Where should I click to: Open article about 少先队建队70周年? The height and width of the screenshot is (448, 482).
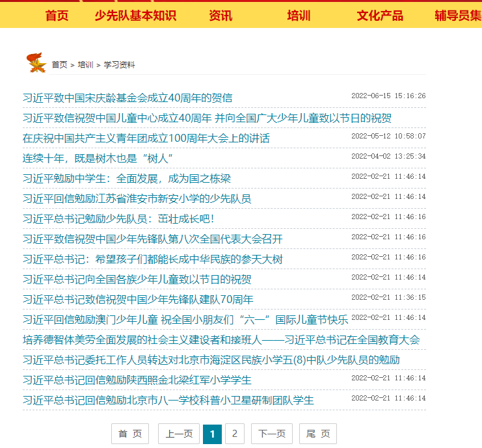tap(138, 300)
